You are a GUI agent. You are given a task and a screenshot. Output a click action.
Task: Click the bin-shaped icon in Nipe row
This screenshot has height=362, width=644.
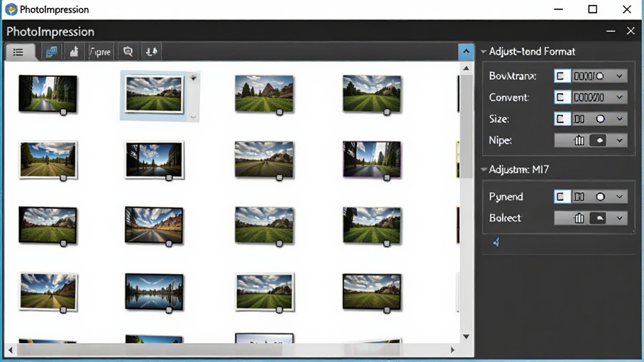(x=579, y=140)
